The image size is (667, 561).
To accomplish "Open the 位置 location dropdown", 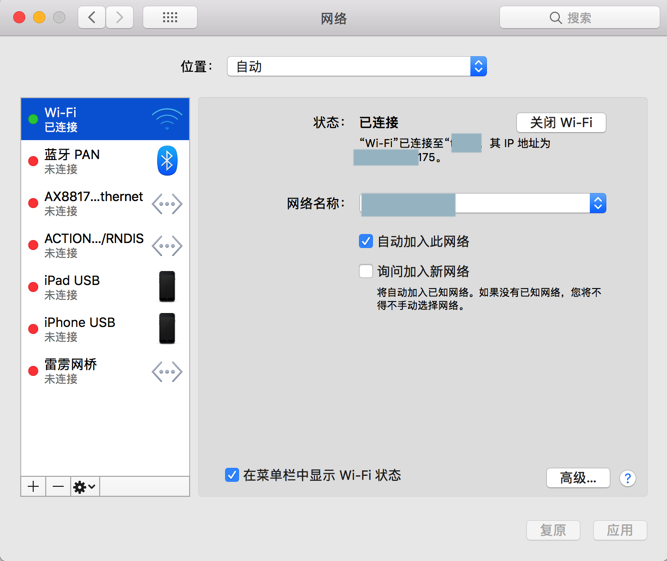I will 357,66.
